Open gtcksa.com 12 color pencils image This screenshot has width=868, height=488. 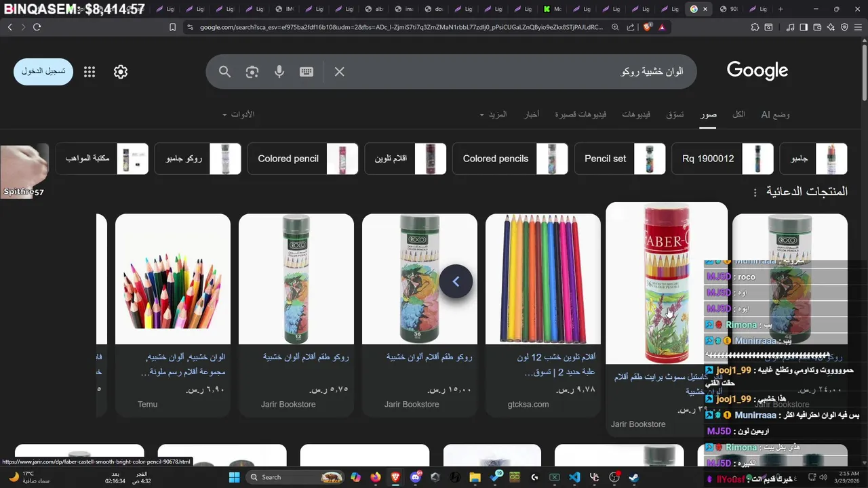543,279
